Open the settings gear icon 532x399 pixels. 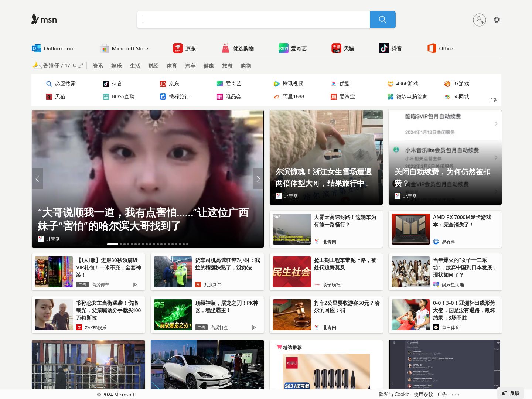pos(497,20)
